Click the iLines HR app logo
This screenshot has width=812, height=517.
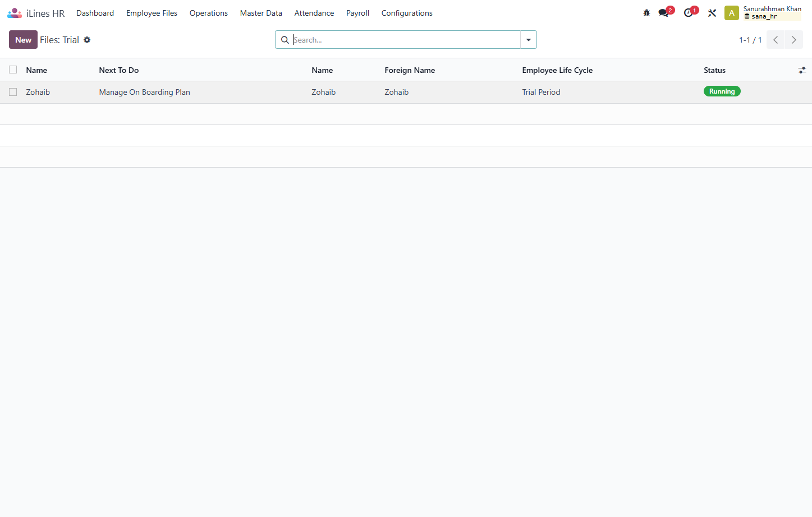click(15, 13)
